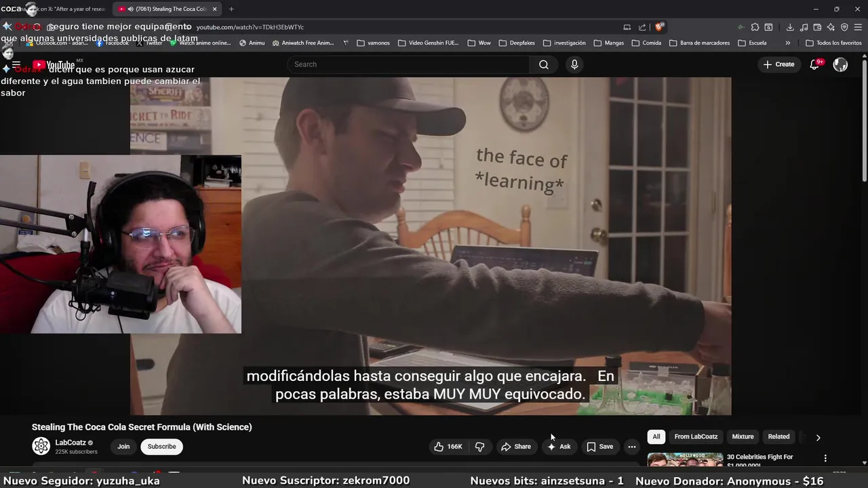868x488 pixels.
Task: Click the Join button
Action: pos(123,447)
